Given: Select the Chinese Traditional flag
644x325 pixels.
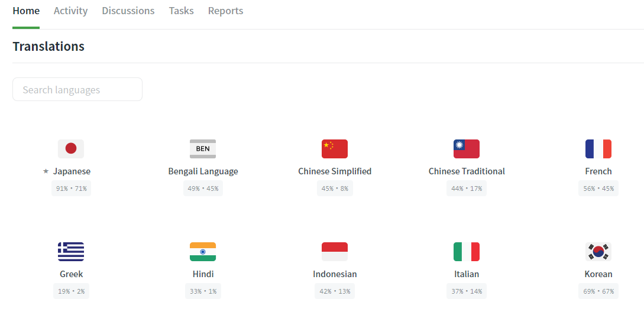Looking at the screenshot, I should click(467, 148).
